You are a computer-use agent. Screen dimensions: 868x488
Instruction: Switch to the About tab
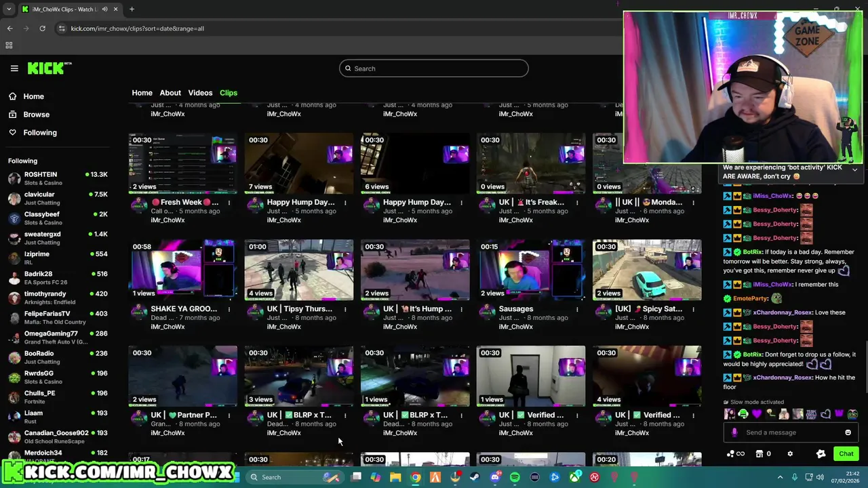pyautogui.click(x=170, y=93)
